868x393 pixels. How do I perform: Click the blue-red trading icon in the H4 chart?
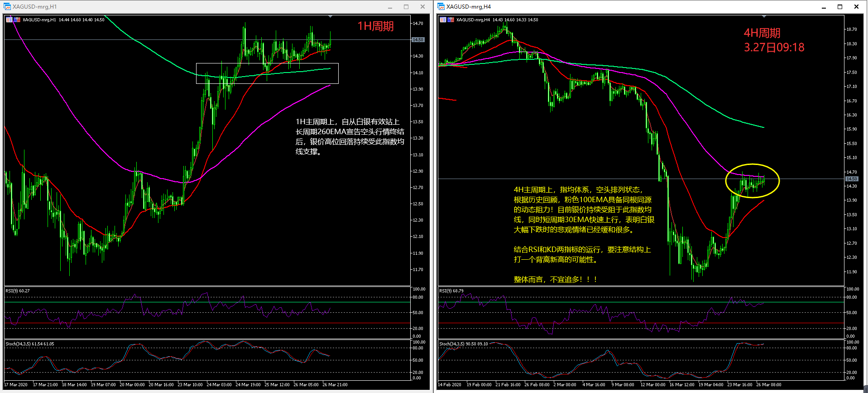click(x=451, y=19)
